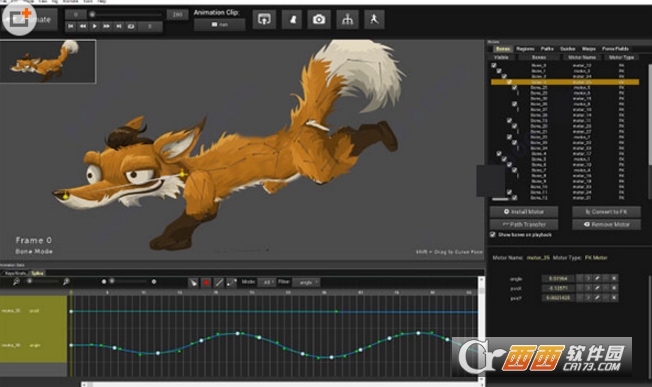Click the pencil icon in the posY row
The image size is (652, 387).
pos(597,298)
